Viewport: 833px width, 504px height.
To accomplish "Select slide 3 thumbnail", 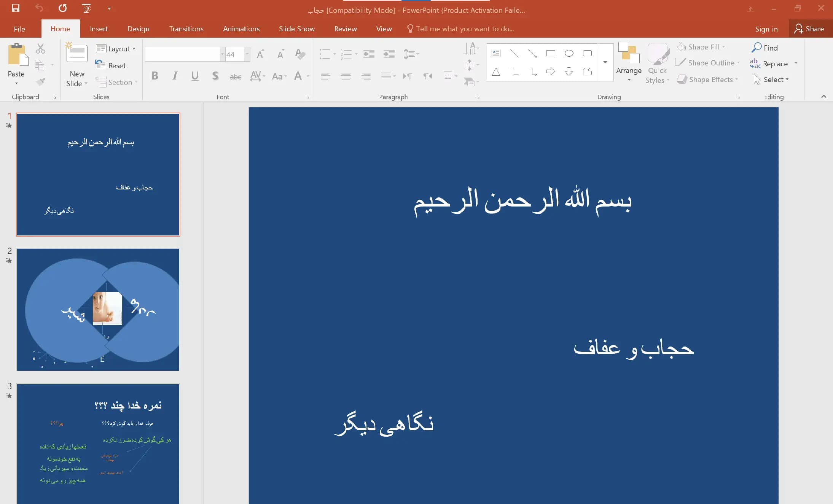I will tap(98, 444).
